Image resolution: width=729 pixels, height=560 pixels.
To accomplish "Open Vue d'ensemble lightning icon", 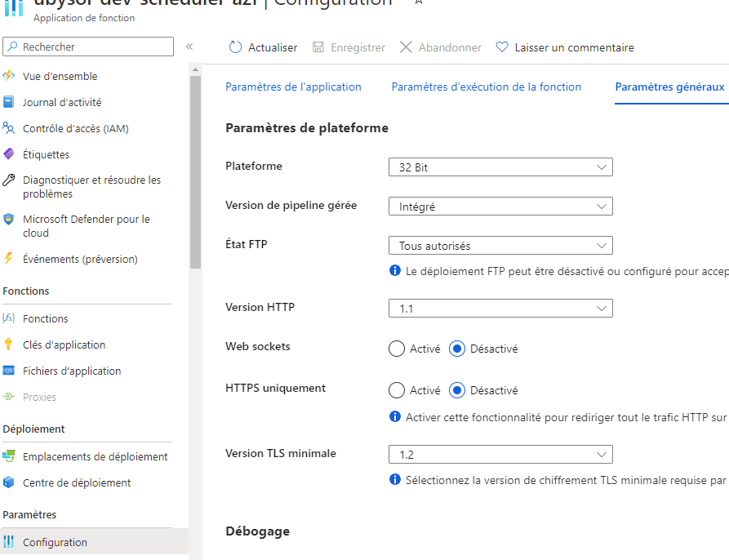I will coord(9,76).
